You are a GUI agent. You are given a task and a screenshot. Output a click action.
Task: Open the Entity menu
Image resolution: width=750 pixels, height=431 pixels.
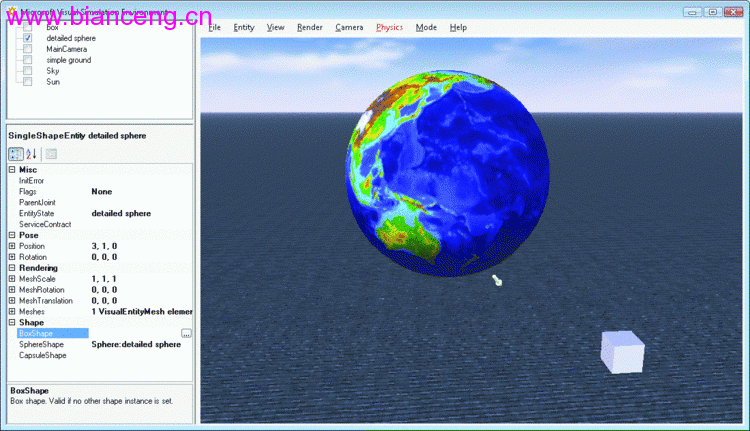[243, 27]
